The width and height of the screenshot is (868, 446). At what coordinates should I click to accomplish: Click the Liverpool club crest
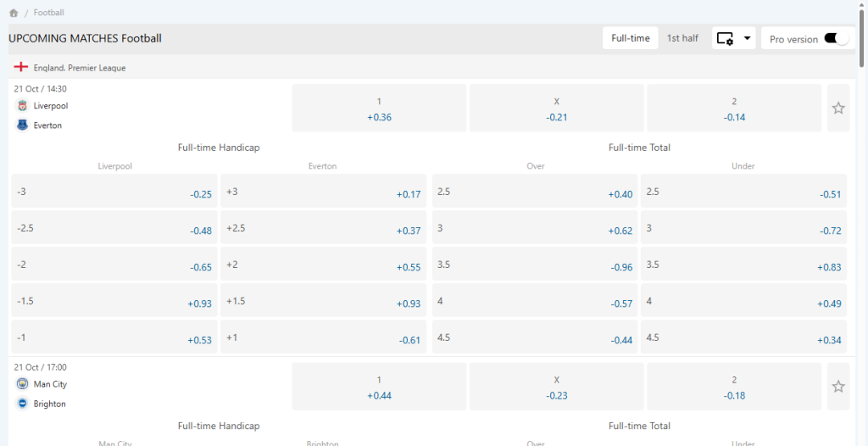[x=22, y=106]
